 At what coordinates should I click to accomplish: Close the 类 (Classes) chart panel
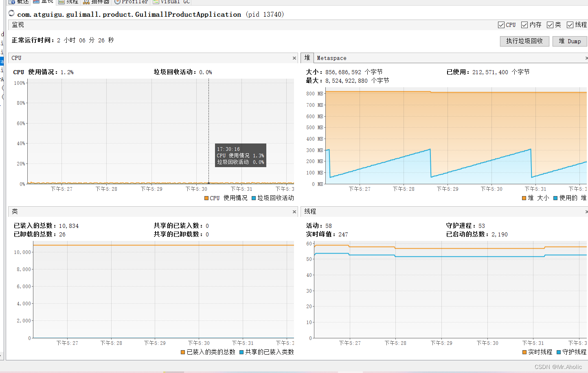(294, 212)
